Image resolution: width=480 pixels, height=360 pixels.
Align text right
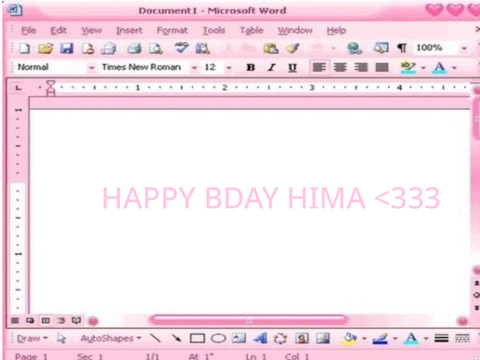(x=361, y=68)
